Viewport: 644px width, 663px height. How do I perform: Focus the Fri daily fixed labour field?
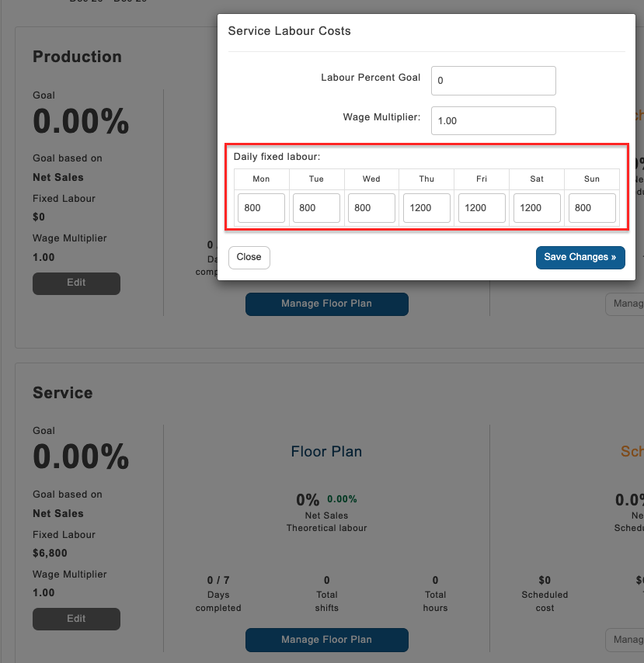coord(482,208)
